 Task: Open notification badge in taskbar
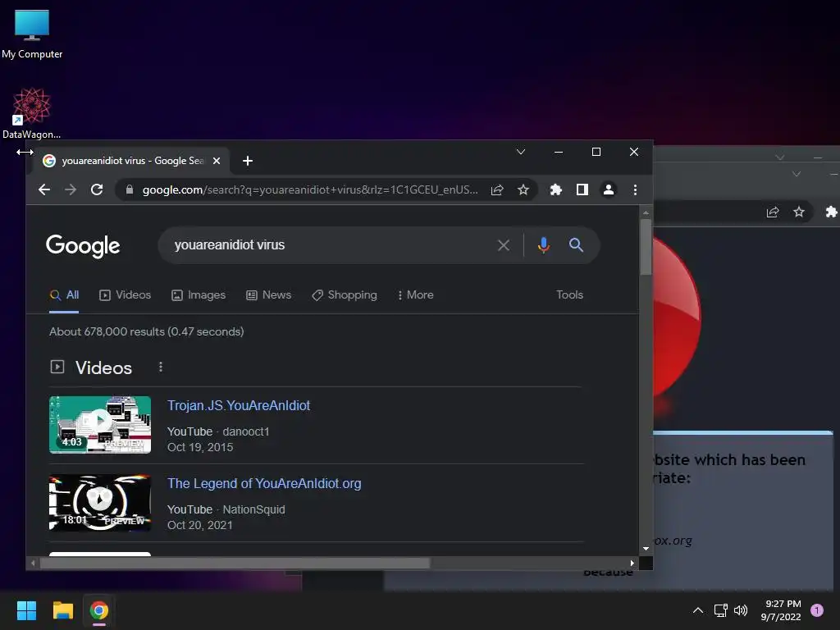[x=816, y=610]
